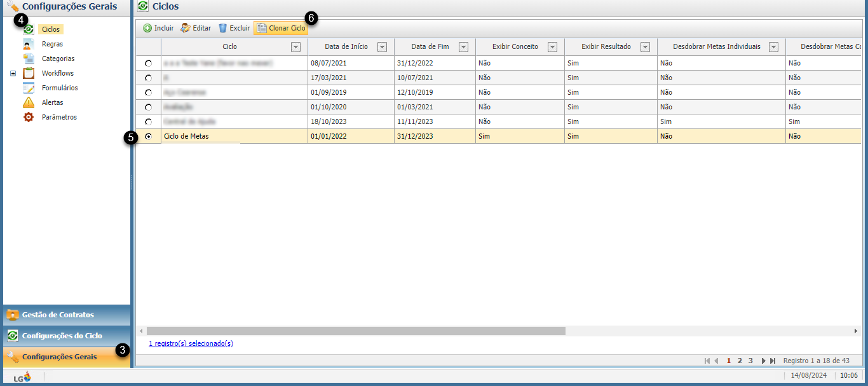Screen dimensions: 868x386
Task: Go to next page arrow icon
Action: coord(763,361)
